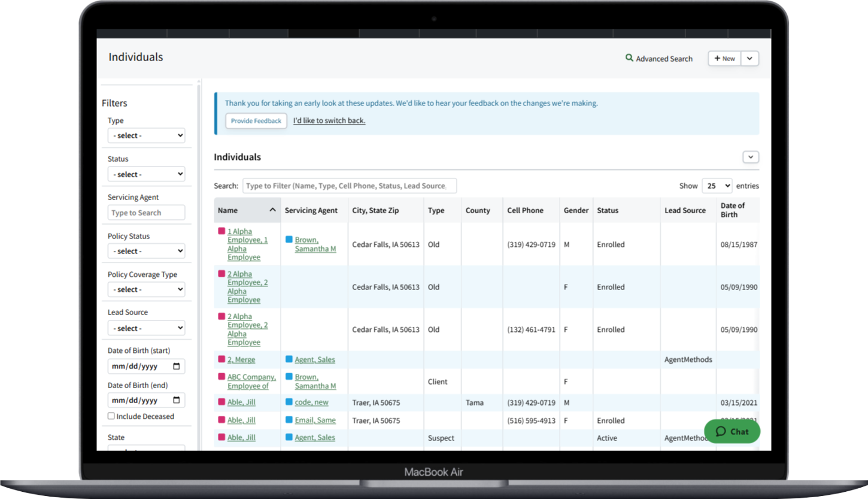This screenshot has height=499, width=868.
Task: Open the green Chat bubble widget
Action: (x=732, y=431)
